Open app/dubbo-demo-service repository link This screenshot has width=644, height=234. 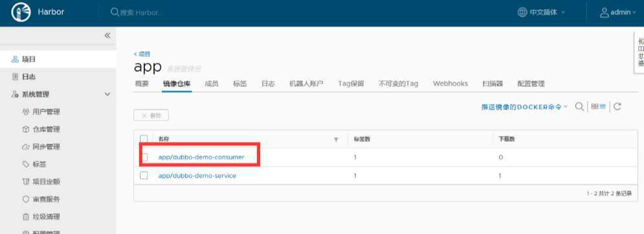point(197,176)
